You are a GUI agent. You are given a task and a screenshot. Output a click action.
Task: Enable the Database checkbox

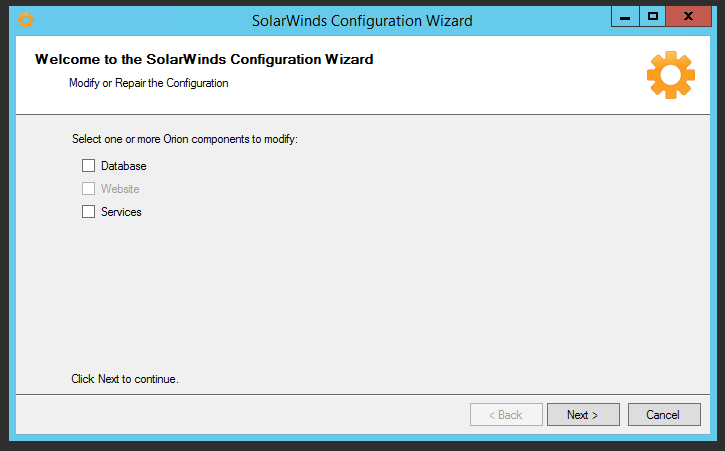pos(89,166)
